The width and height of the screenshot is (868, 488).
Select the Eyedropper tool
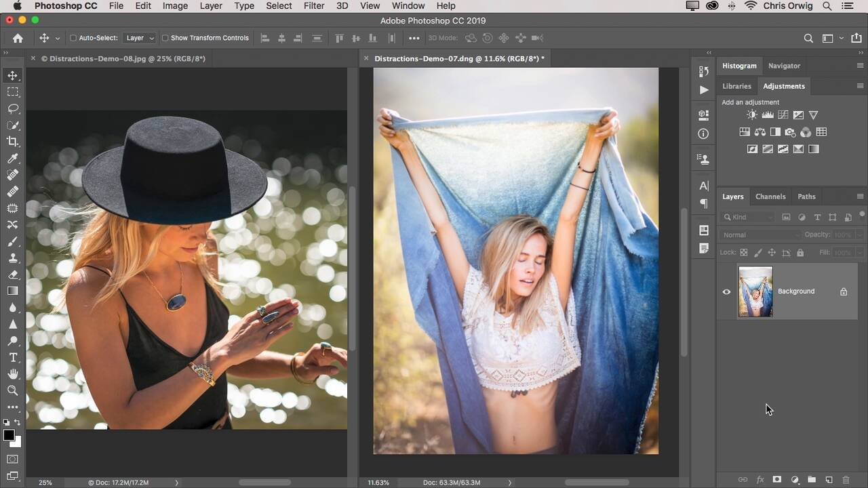click(x=13, y=159)
